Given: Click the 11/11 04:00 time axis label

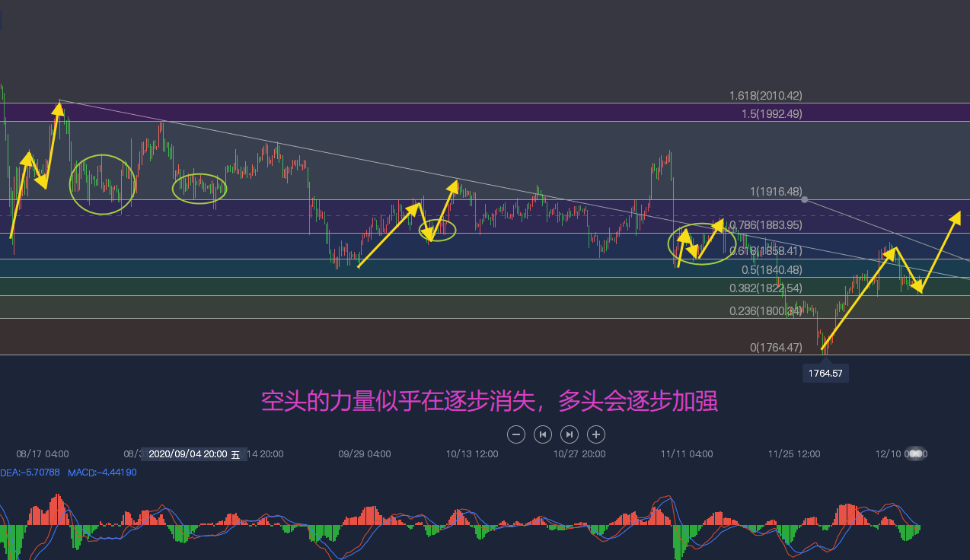Looking at the screenshot, I should click(x=687, y=454).
